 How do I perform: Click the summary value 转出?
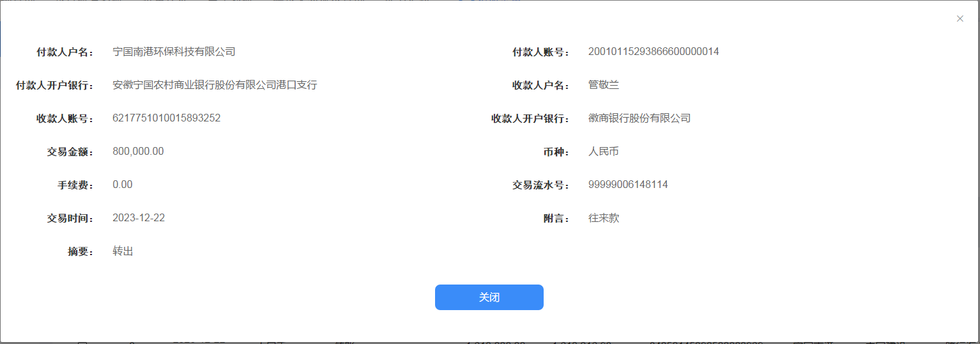pyautogui.click(x=123, y=251)
